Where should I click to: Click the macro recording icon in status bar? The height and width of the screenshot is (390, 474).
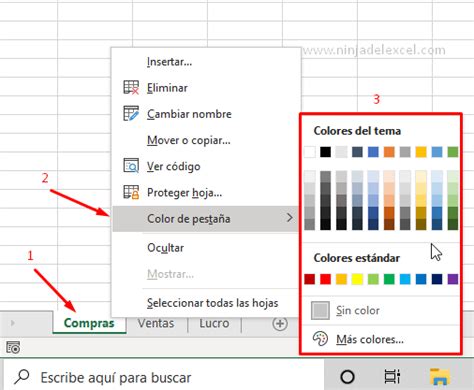point(13,347)
